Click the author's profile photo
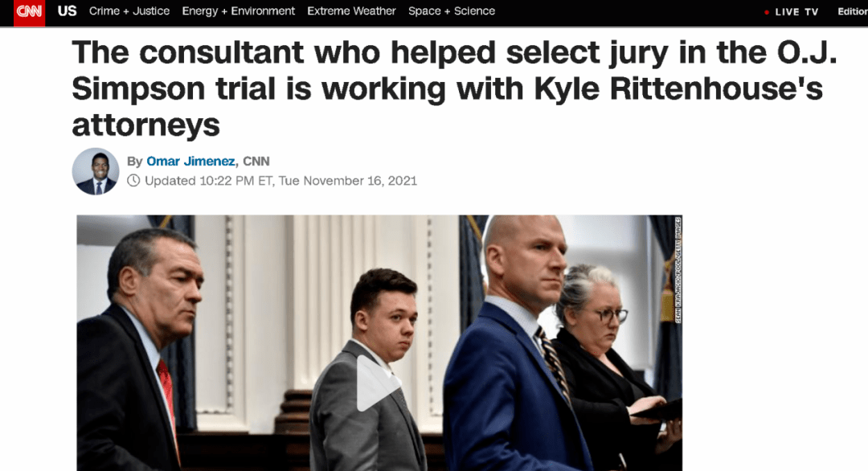This screenshot has height=471, width=868. pos(95,171)
